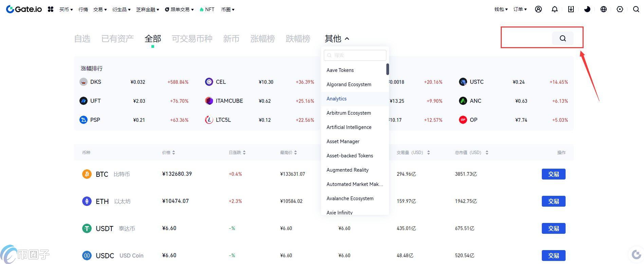
Task: Click 交易 button in the USDC row
Action: (553, 256)
